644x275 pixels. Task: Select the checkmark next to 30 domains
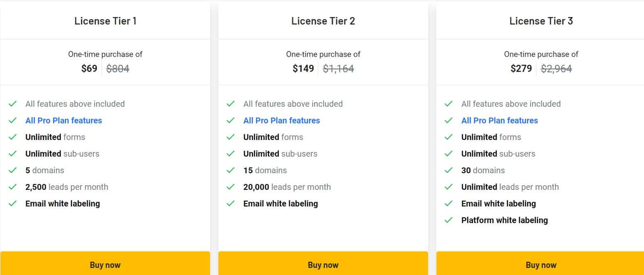tap(449, 170)
